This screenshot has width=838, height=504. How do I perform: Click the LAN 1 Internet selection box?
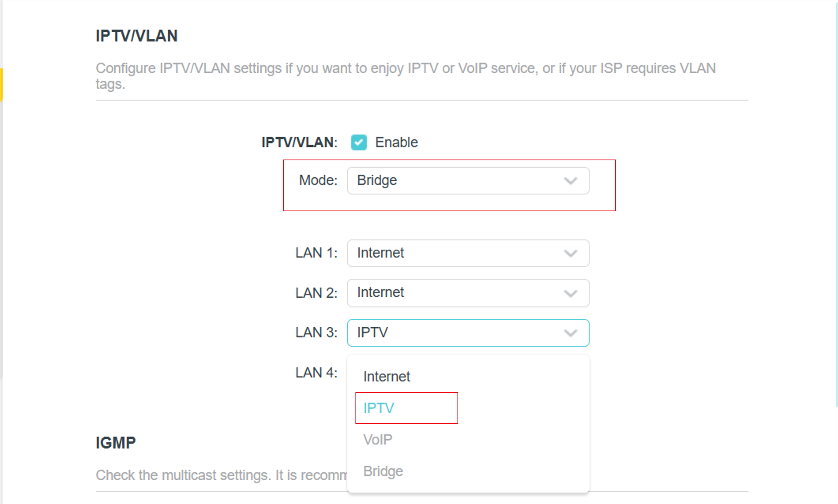point(468,253)
